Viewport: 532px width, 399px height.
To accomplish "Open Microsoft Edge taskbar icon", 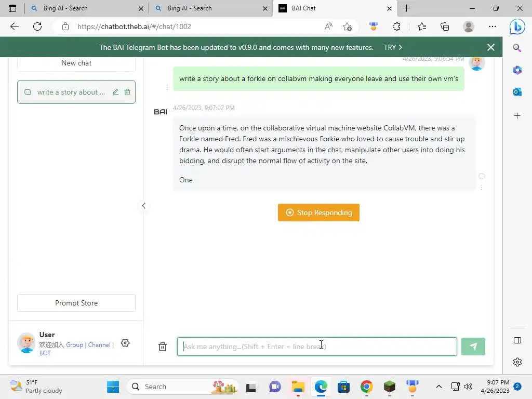I will click(x=321, y=387).
